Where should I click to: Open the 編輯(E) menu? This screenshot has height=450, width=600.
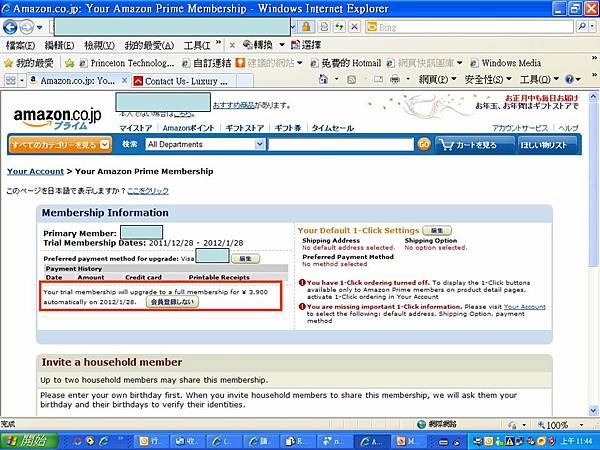coord(59,46)
